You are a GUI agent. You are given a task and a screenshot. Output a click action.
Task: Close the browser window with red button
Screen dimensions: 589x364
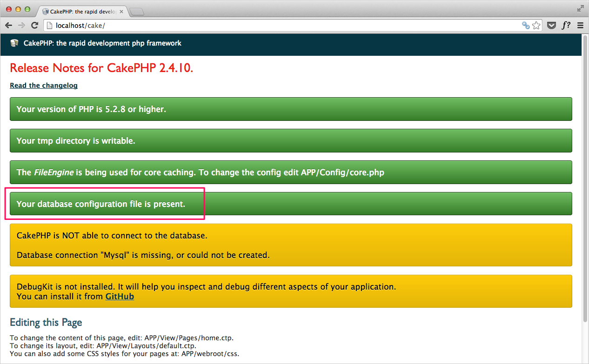click(x=9, y=9)
